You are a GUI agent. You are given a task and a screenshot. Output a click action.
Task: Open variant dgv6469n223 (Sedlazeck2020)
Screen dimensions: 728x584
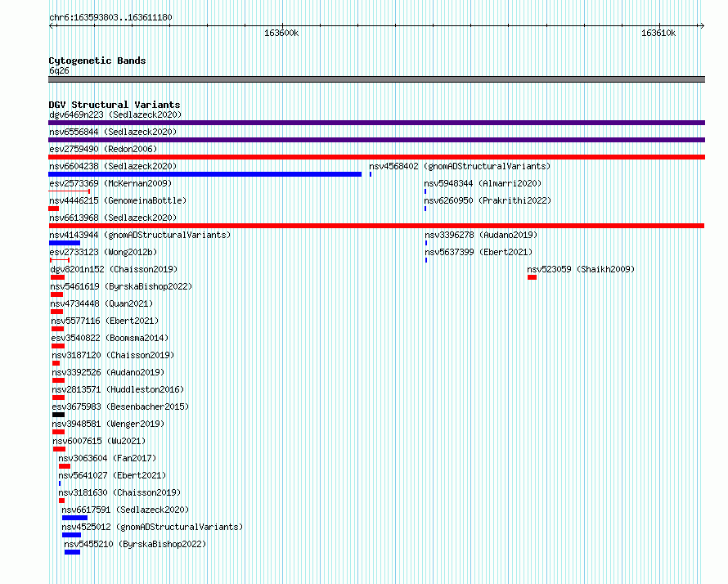click(x=115, y=115)
